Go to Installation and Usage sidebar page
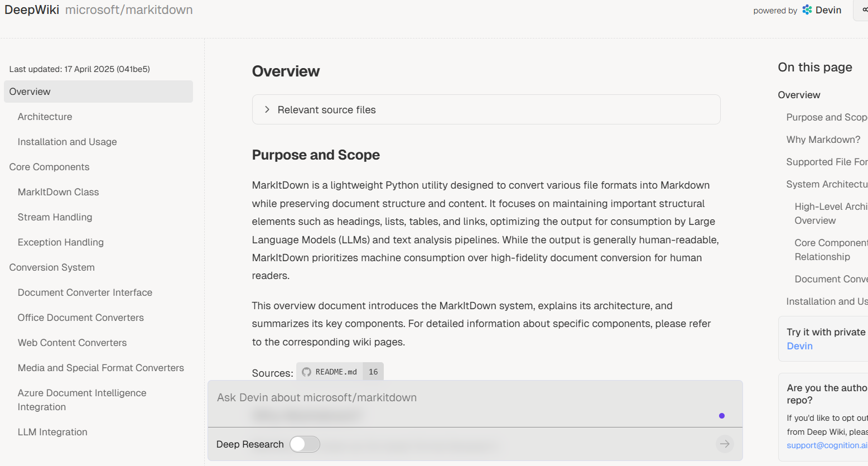The image size is (868, 466). (67, 142)
